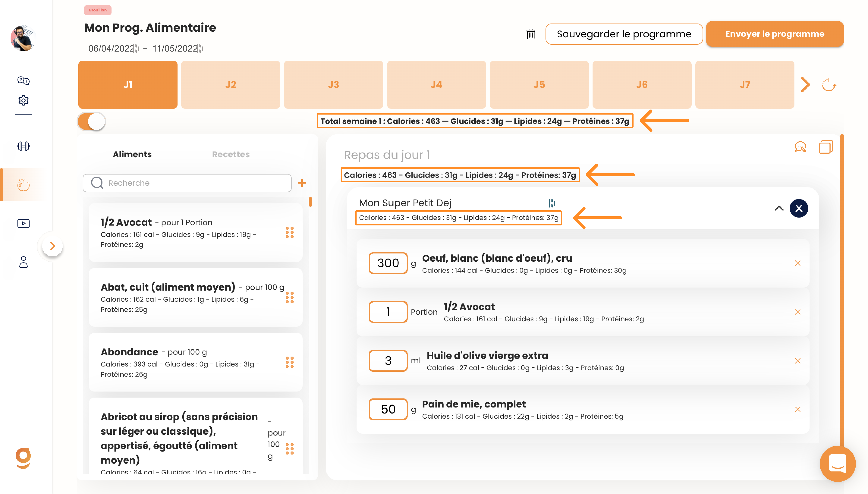Grab the drag handle of Abat, cuit card
Viewport: 868px width, 494px height.
(289, 297)
